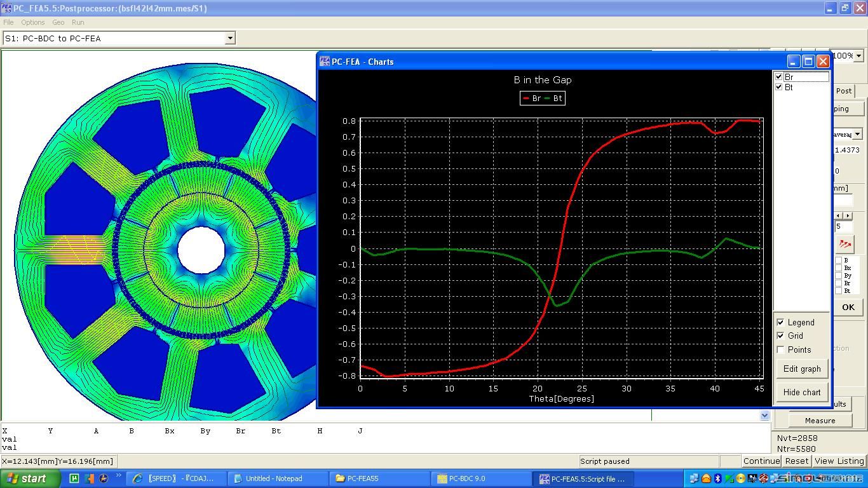Click the orange messenger tray icon
The width and height of the screenshot is (868, 488).
point(705,478)
